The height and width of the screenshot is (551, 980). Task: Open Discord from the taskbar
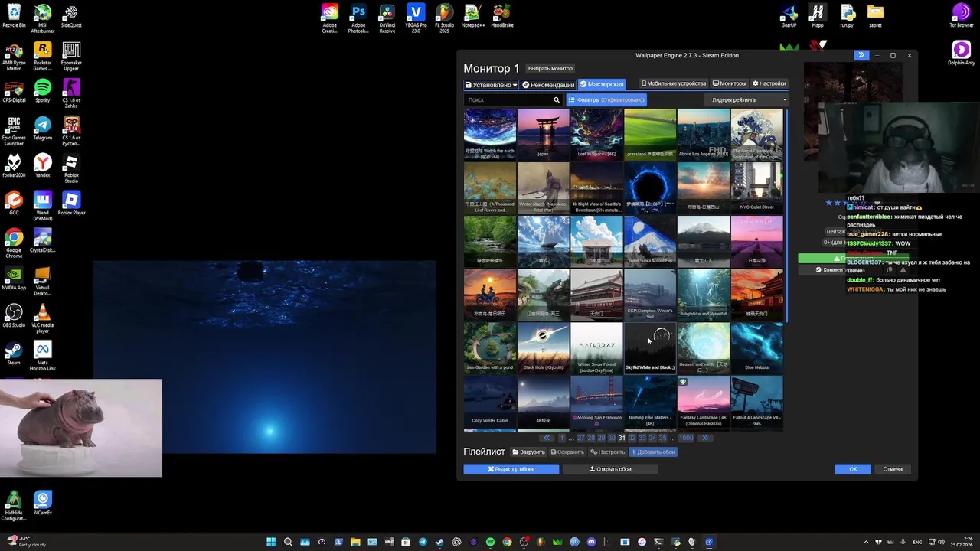(x=591, y=542)
